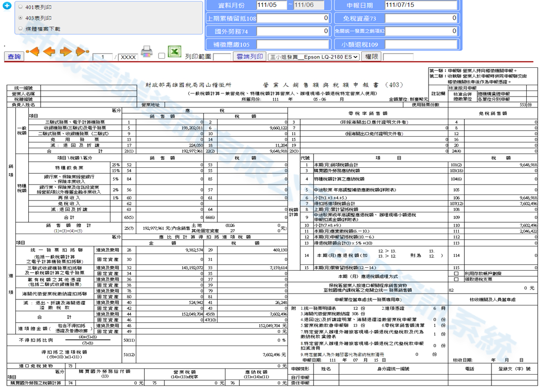Click the 查詢 button

(14, 56)
